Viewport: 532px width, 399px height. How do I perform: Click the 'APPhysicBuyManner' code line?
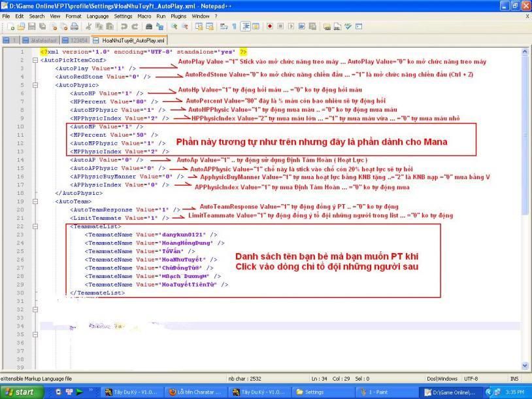(x=127, y=177)
